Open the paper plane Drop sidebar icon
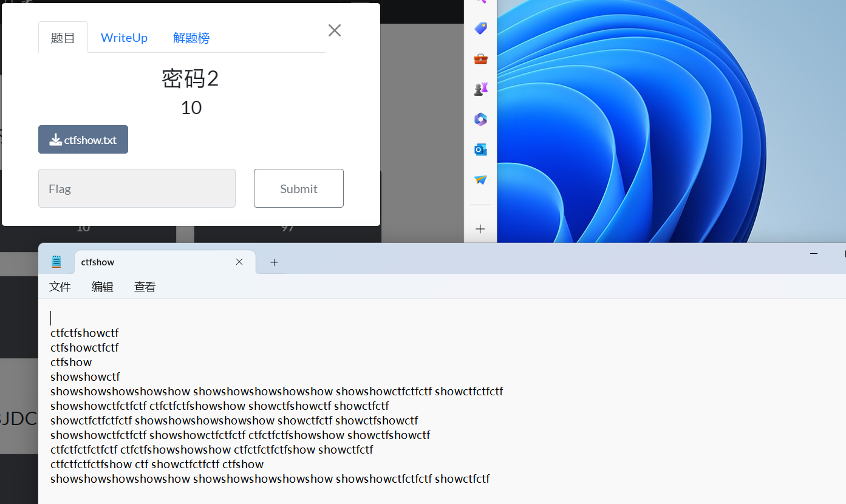 coord(480,180)
